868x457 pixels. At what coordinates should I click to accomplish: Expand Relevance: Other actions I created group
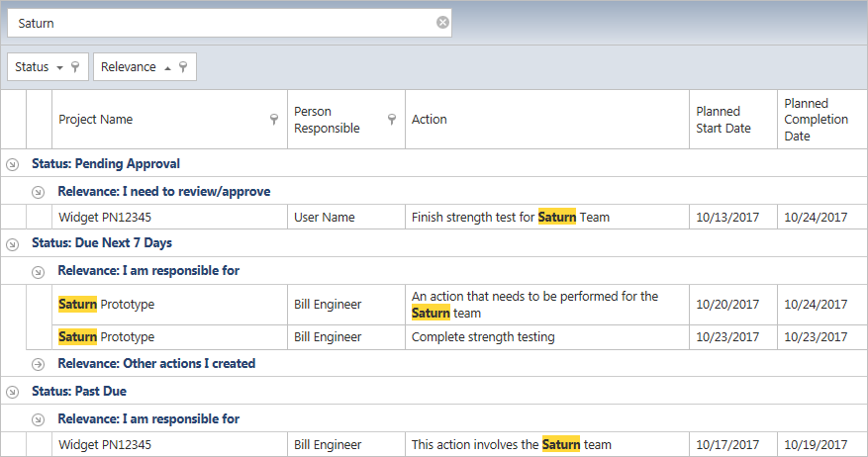38,364
